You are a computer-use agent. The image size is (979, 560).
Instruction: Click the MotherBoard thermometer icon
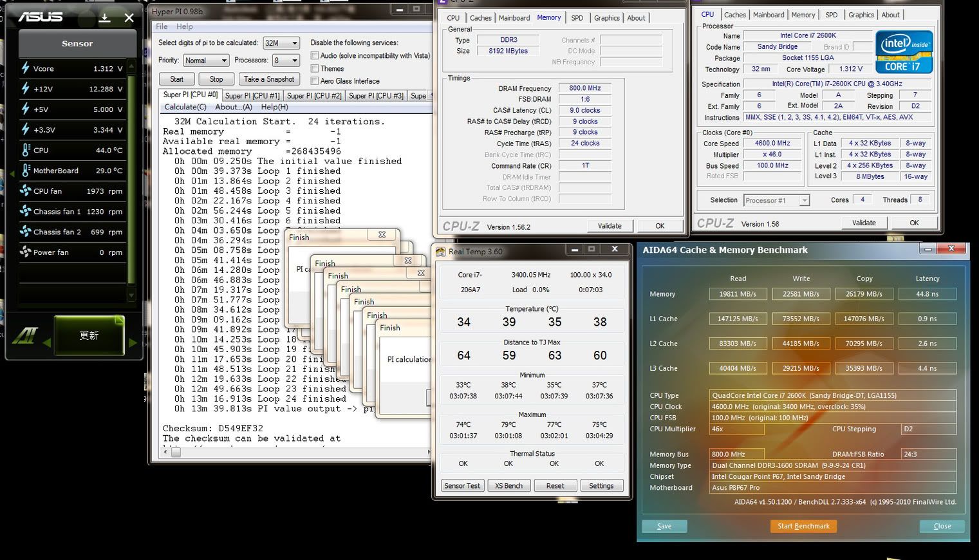point(26,170)
